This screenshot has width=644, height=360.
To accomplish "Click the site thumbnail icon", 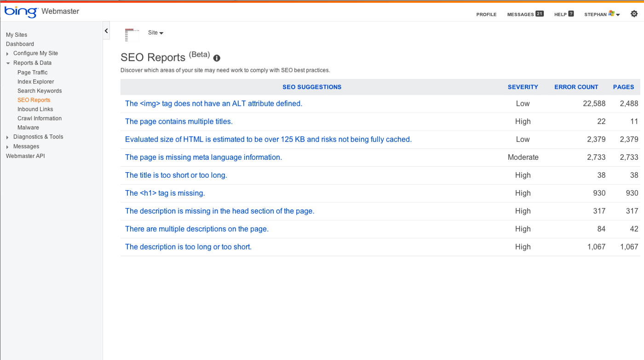I will point(132,35).
